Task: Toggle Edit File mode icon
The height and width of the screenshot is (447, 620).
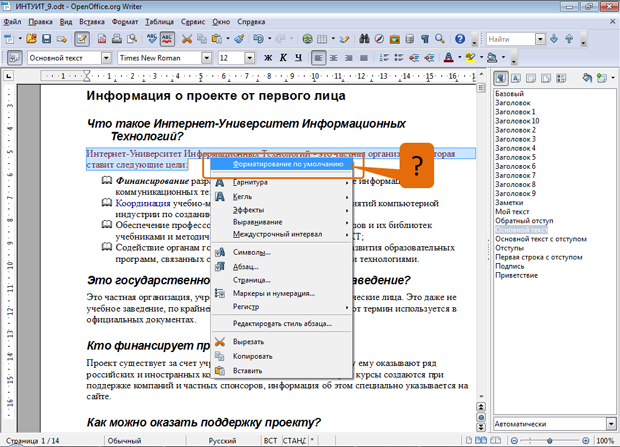Action: tap(82, 39)
